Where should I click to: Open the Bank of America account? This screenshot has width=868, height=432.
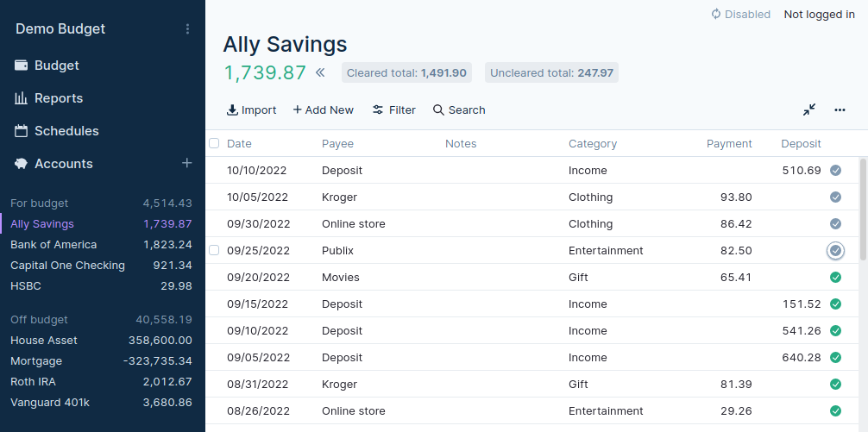(53, 245)
